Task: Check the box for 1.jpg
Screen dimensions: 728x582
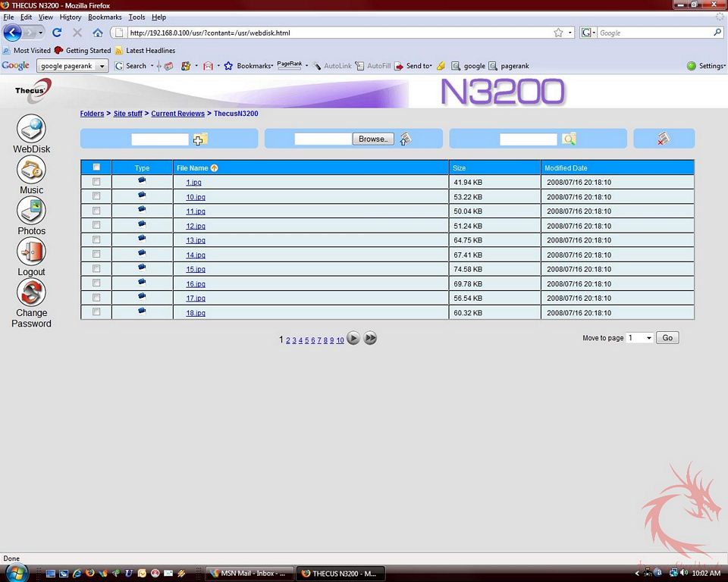Action: tap(96, 181)
